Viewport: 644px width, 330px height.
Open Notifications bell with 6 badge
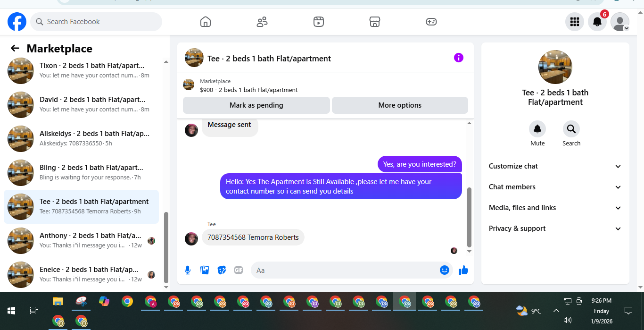point(597,22)
